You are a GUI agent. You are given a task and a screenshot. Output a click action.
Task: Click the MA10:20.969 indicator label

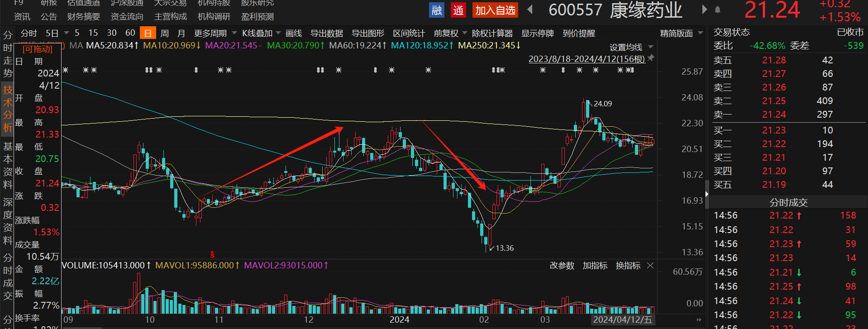tap(172, 45)
